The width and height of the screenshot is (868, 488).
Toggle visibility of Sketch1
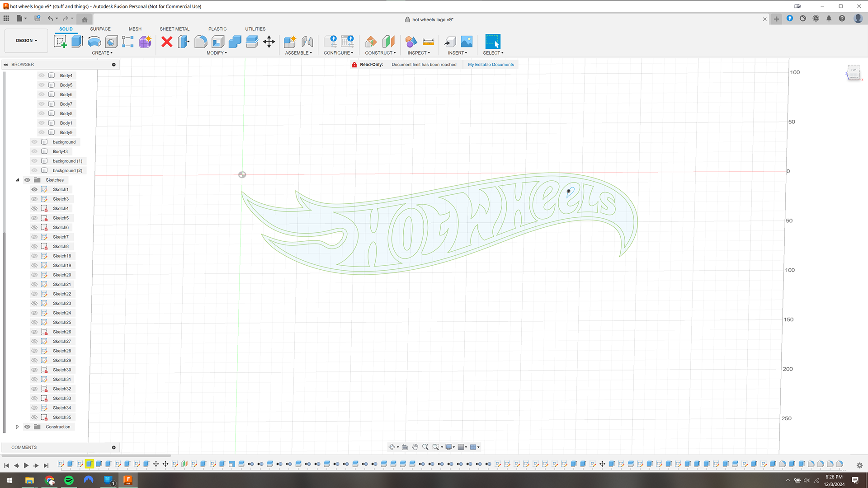pos(34,189)
